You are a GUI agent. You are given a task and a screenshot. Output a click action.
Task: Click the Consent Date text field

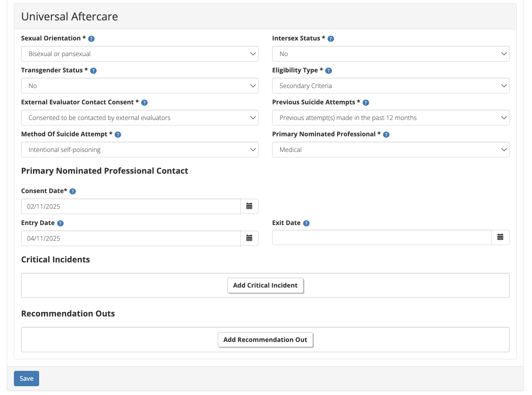pos(131,206)
